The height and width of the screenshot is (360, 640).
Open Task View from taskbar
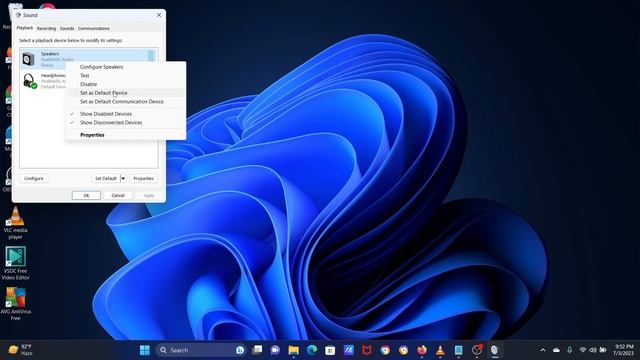pos(257,350)
